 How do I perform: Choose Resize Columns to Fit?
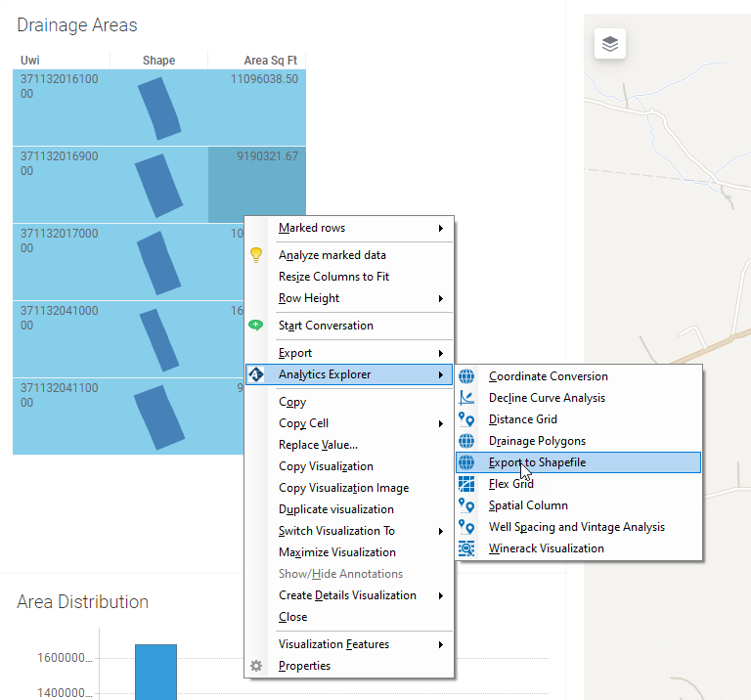pos(349,277)
